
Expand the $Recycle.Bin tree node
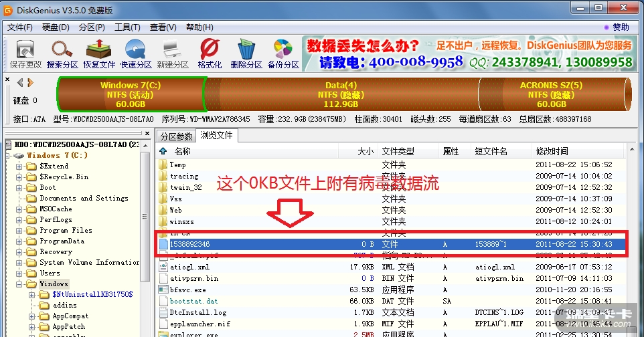point(19,177)
